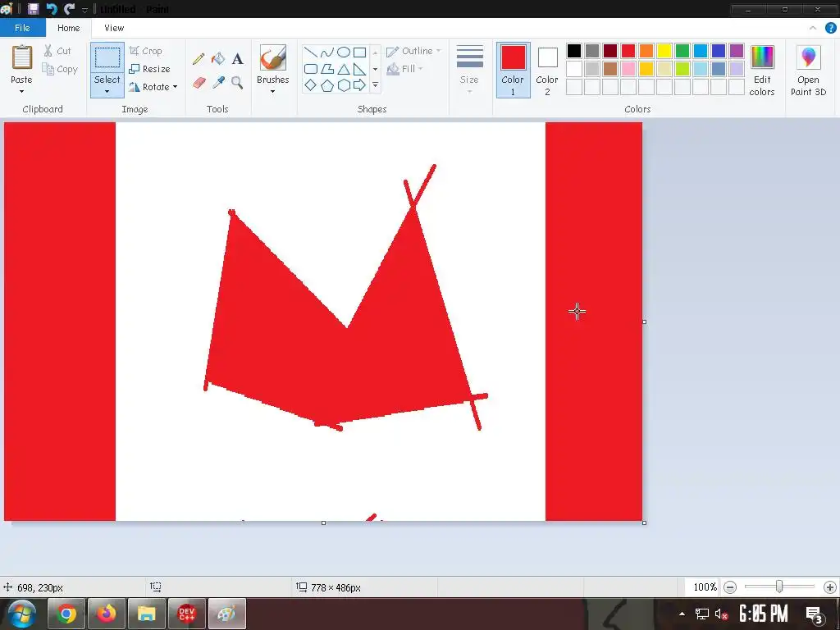Activate Color 2 selector
This screenshot has height=630, width=840.
click(x=547, y=71)
